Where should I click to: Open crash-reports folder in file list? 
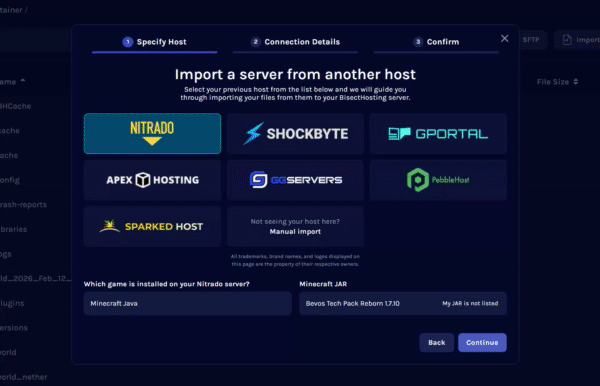click(23, 205)
